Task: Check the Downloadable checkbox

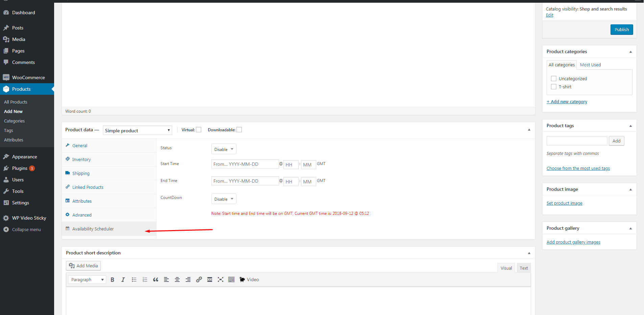Action: [239, 130]
